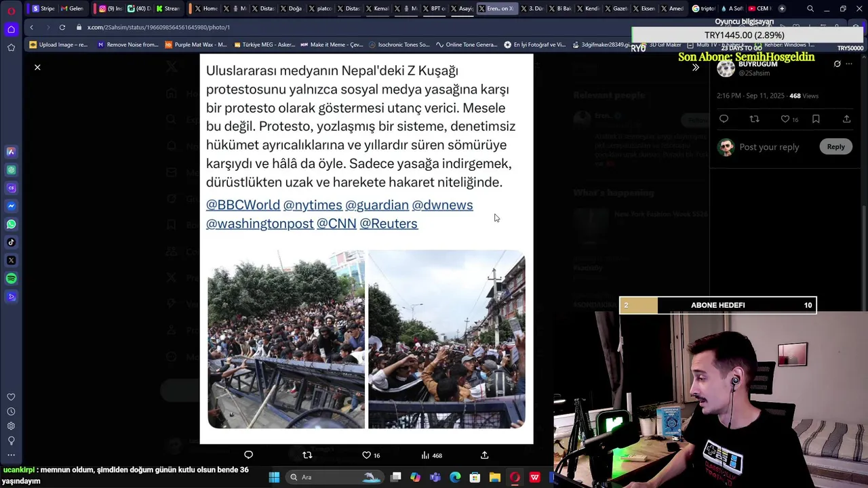Viewport: 868px width, 488px height.
Task: Open Messenger in the Opera sidebar
Action: tap(11, 206)
